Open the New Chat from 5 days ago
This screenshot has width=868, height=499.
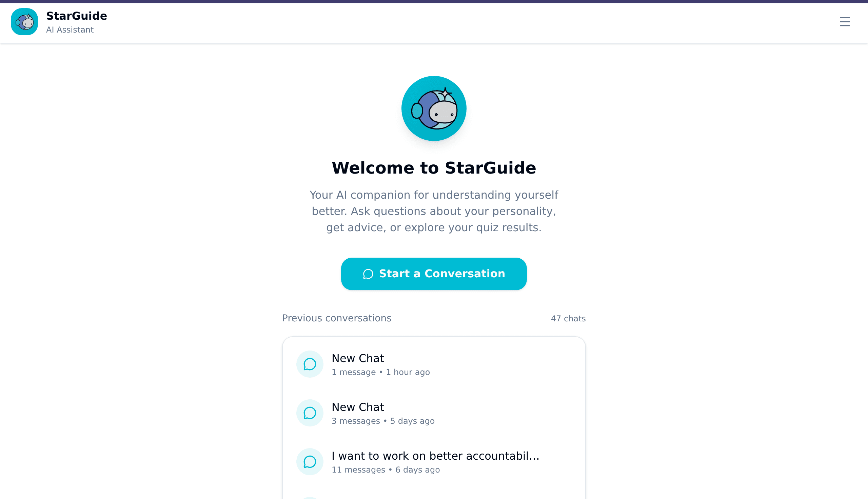coord(433,413)
